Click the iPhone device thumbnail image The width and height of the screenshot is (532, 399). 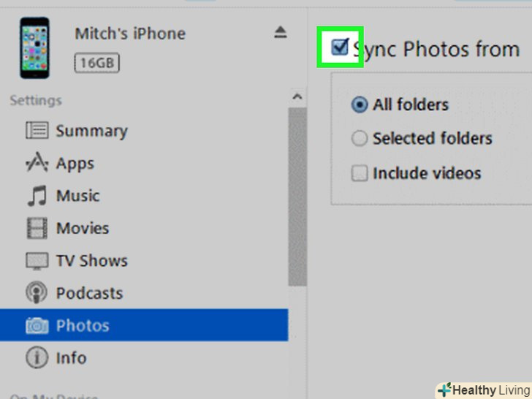coord(34,47)
